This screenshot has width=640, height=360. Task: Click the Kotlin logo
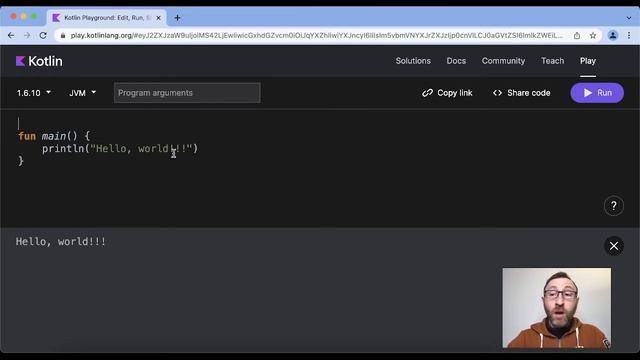39,61
